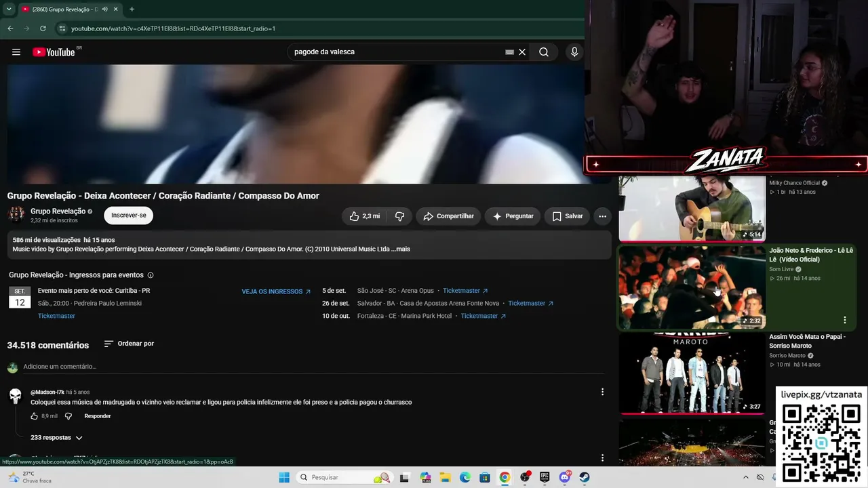Launch Microsoft 365 Copilot from taskbar
The width and height of the screenshot is (868, 488).
(x=425, y=477)
